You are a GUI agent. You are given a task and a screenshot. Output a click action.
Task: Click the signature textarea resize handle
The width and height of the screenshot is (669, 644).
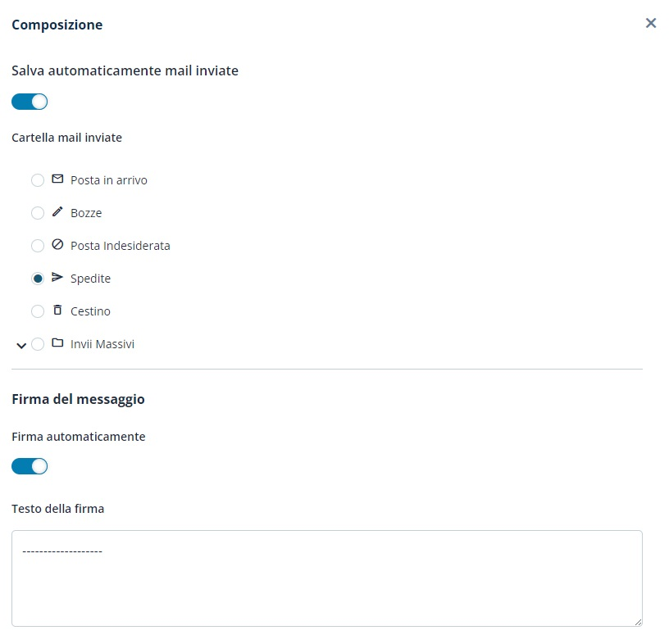(638, 622)
